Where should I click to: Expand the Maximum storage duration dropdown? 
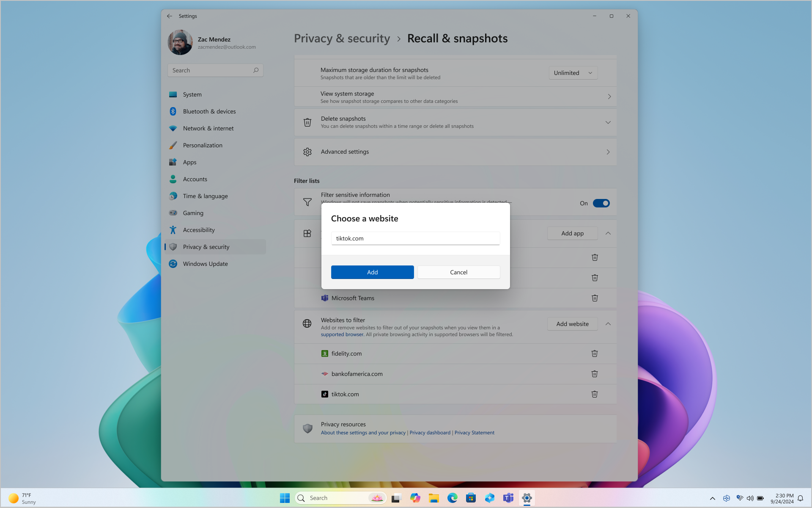pos(573,72)
